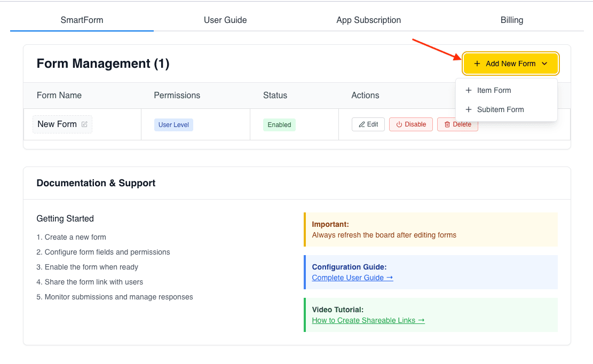Click the plus icon next to Subitem Form
Screen dimensions: 593x364
469,109
